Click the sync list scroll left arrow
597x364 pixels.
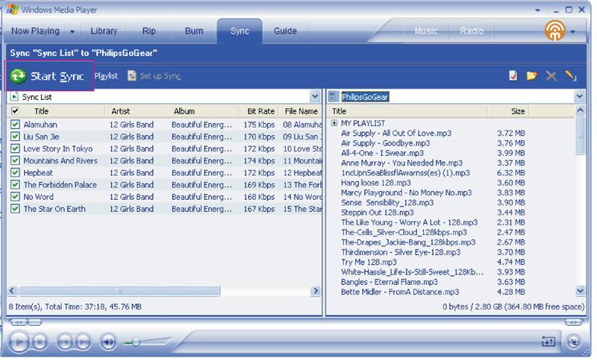(x=12, y=291)
